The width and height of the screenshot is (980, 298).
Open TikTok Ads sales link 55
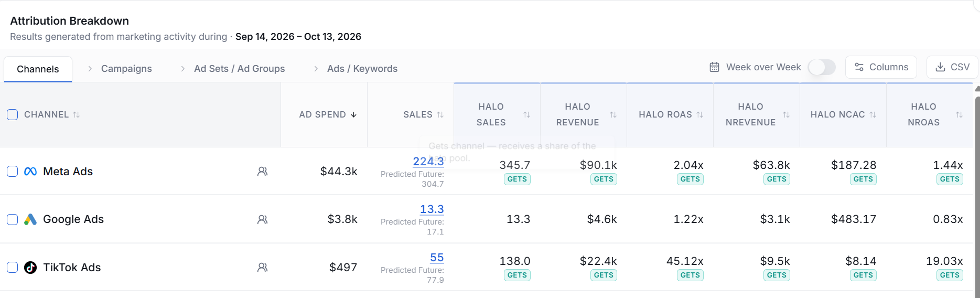click(437, 258)
